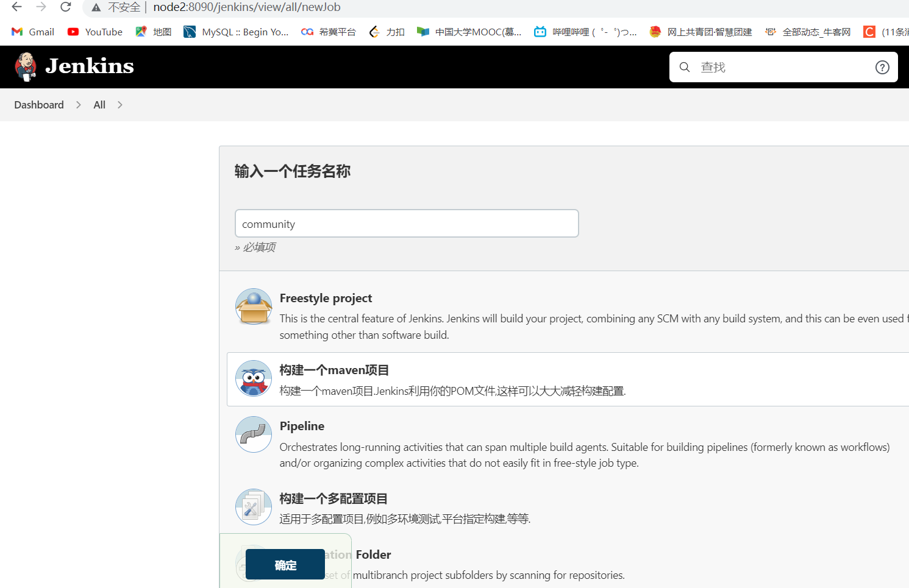Open the search help question-mark icon
Image resolution: width=909 pixels, height=588 pixels.
click(x=882, y=67)
